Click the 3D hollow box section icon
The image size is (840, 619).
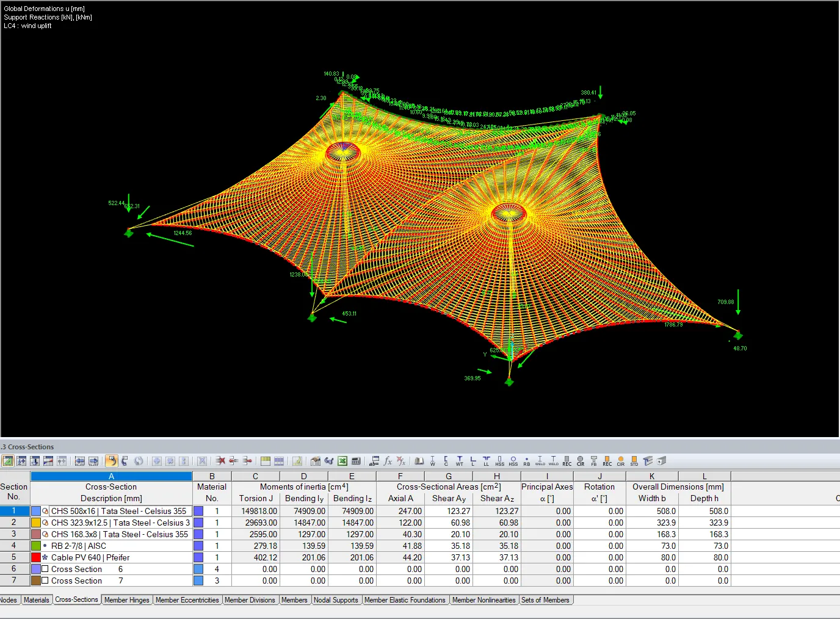pyautogui.click(x=661, y=461)
